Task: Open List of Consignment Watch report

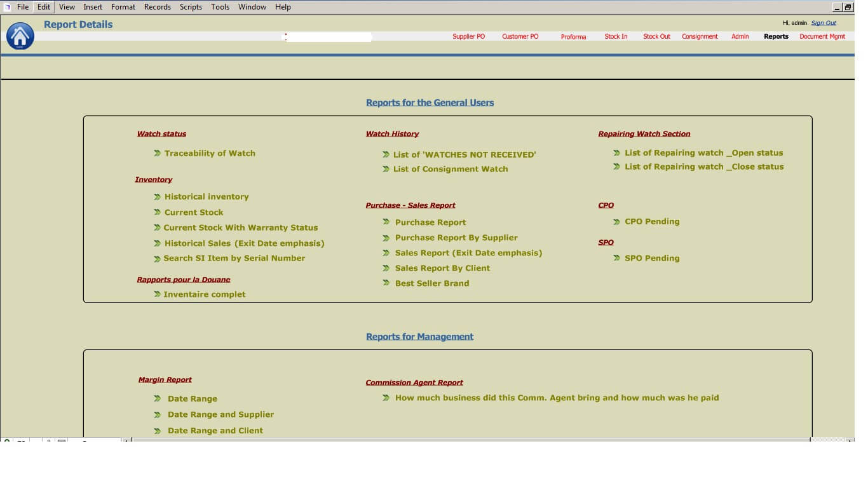Action: [451, 169]
